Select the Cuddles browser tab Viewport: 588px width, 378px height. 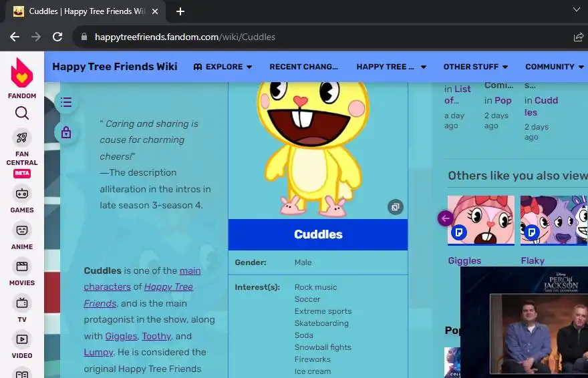(x=86, y=11)
